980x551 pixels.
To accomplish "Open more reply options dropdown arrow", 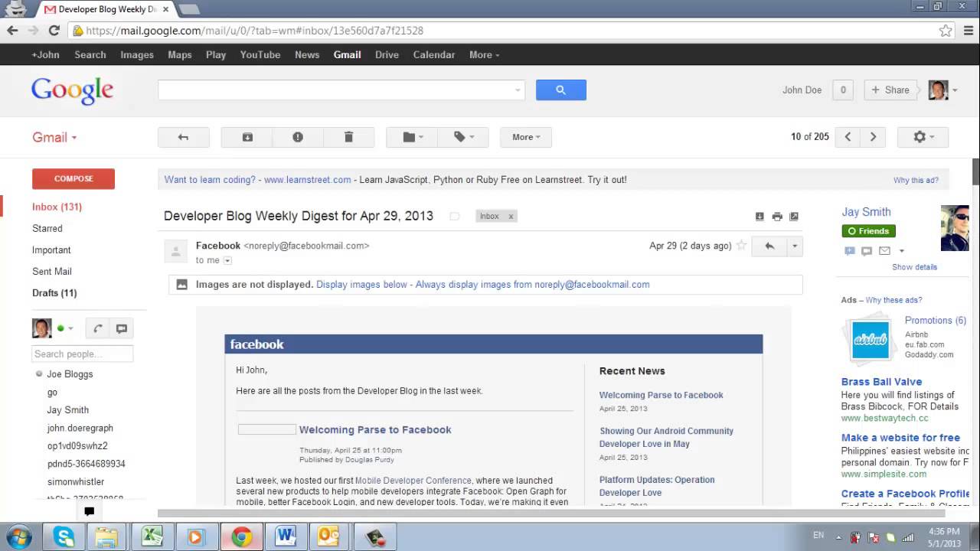I will 795,246.
